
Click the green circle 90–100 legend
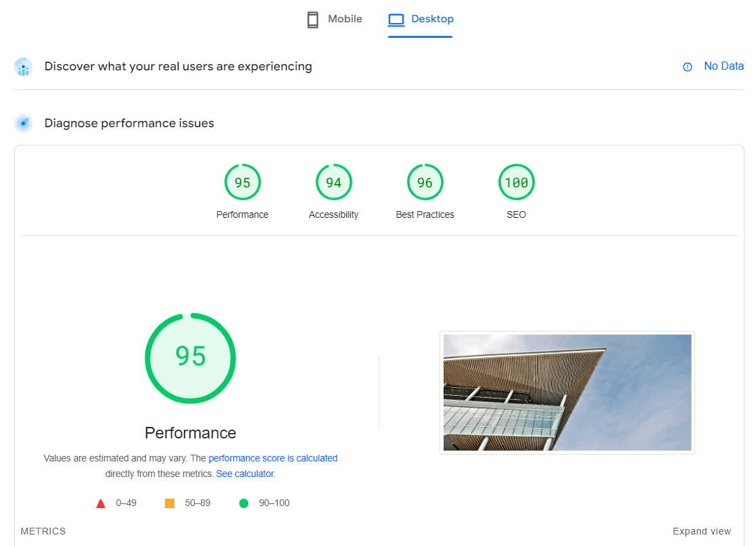point(244,503)
